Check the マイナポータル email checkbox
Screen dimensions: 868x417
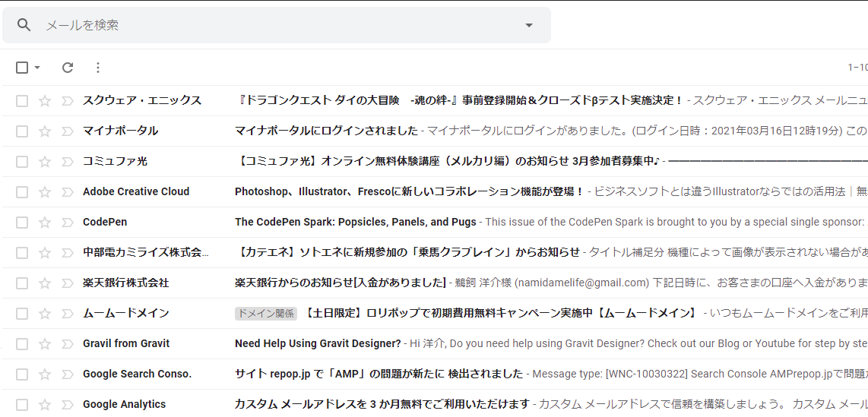[21, 131]
